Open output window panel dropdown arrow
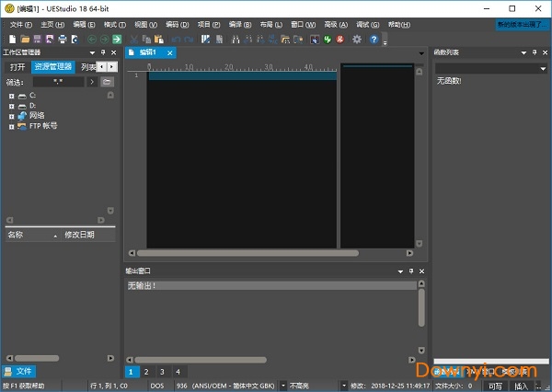552x392 pixels. pyautogui.click(x=400, y=271)
